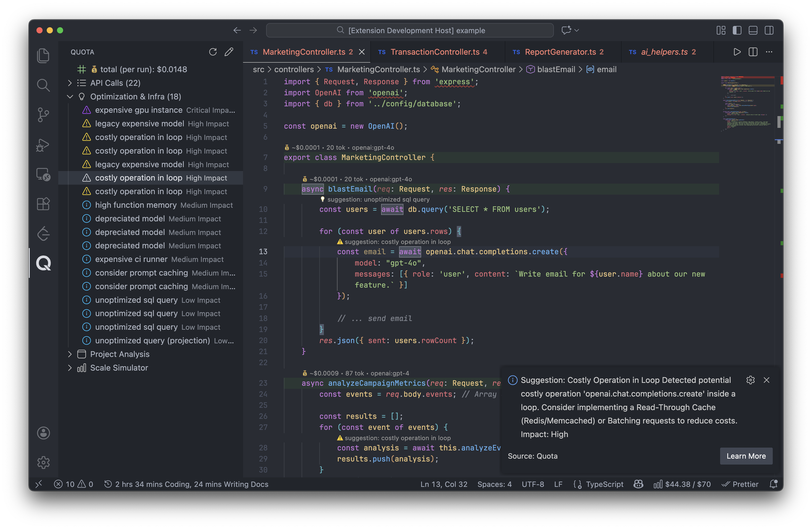The image size is (812, 529).
Task: Open the Extensions view icon
Action: coord(43,204)
